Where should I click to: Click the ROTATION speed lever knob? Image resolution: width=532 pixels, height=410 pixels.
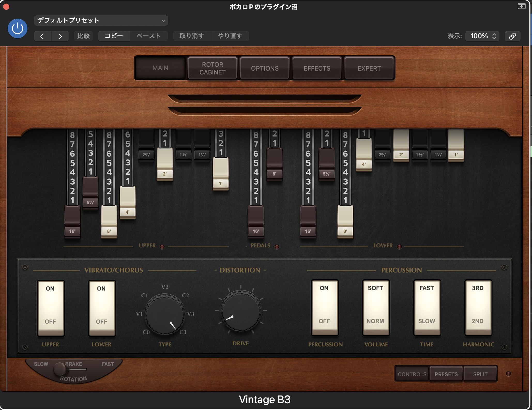tap(60, 369)
